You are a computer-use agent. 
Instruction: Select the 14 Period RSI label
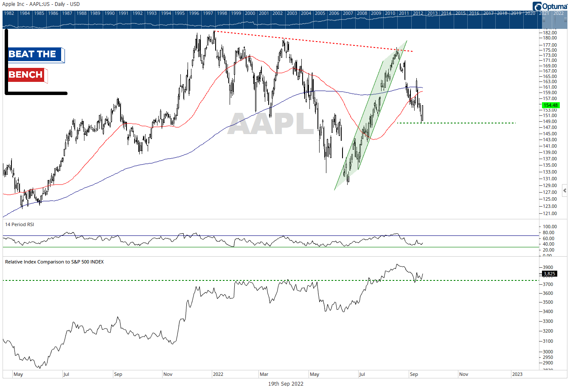point(20,224)
